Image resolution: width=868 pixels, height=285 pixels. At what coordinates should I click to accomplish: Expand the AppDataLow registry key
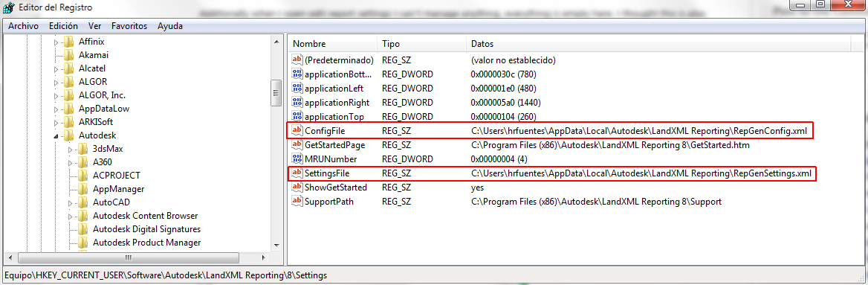tap(56, 109)
